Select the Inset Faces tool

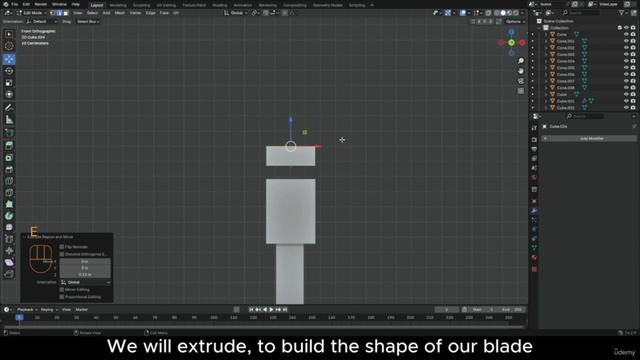click(x=9, y=158)
